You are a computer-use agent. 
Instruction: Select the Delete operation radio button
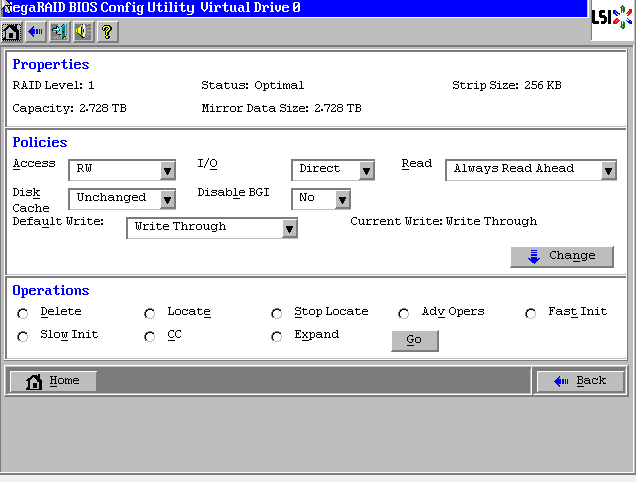point(23,314)
